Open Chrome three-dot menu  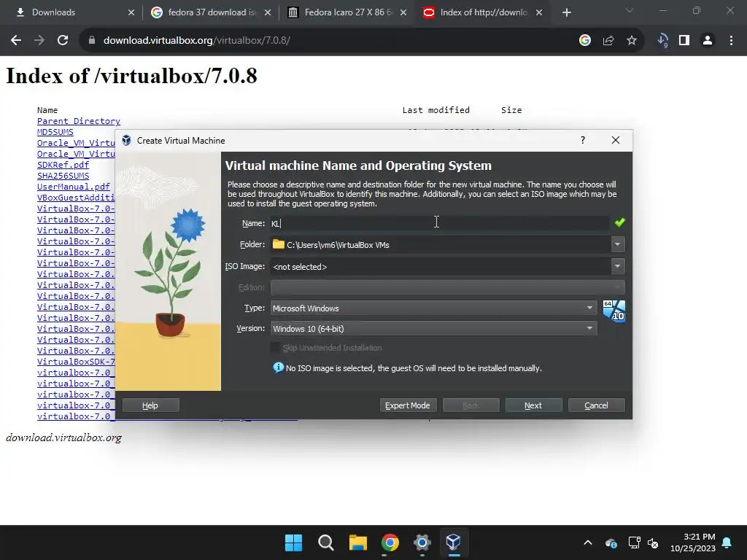click(x=731, y=41)
